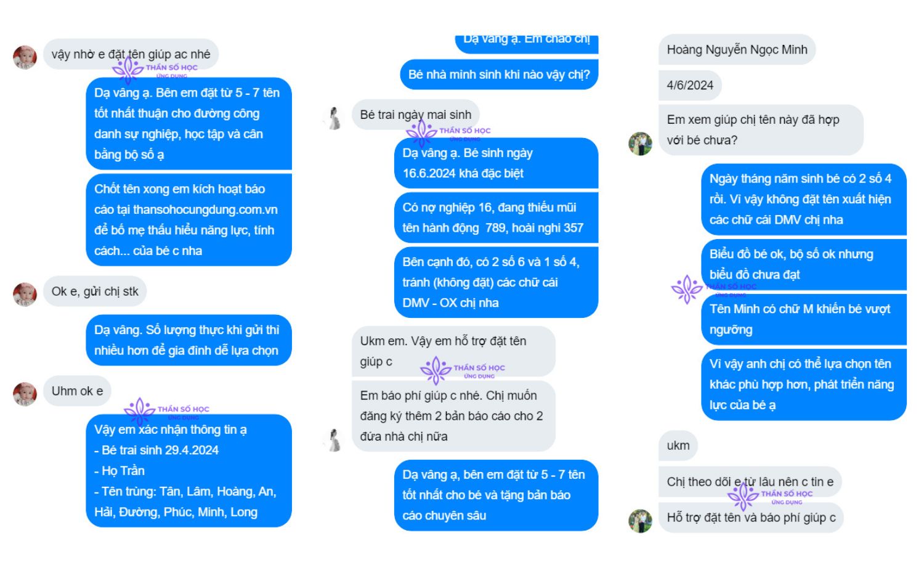The width and height of the screenshot is (924, 578).
Task: Click avatar beside 'Bé trai ngày mai sinh'
Action: [334, 118]
